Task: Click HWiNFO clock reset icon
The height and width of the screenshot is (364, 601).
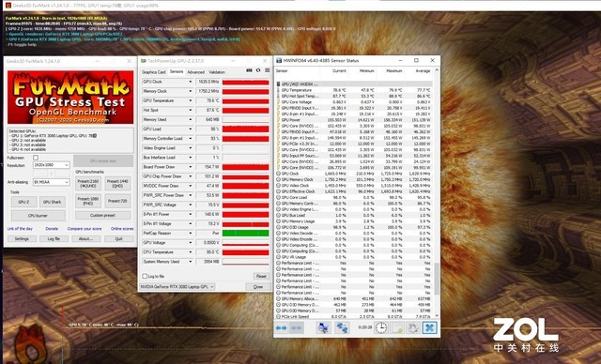Action: [x=381, y=327]
